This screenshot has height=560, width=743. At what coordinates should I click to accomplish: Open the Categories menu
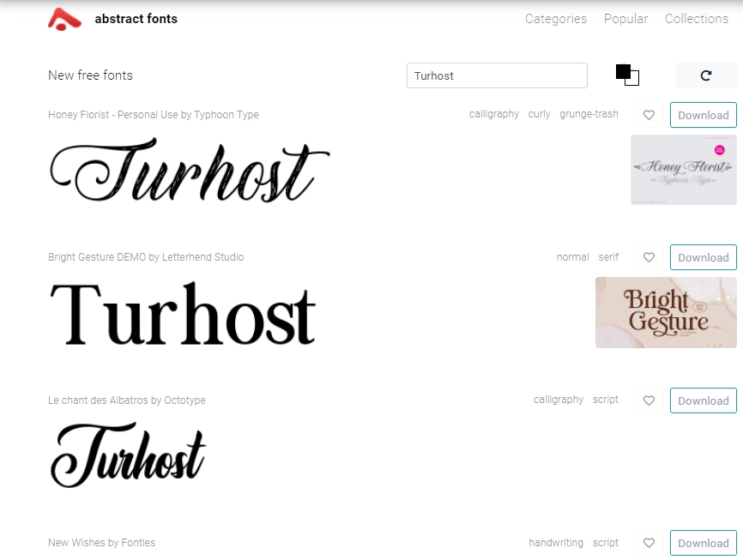[556, 19]
